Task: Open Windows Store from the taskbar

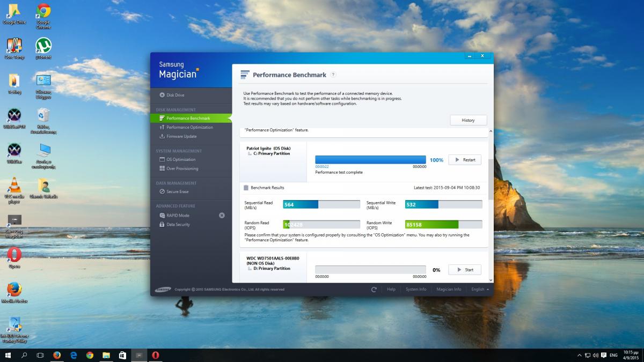Action: click(x=122, y=355)
